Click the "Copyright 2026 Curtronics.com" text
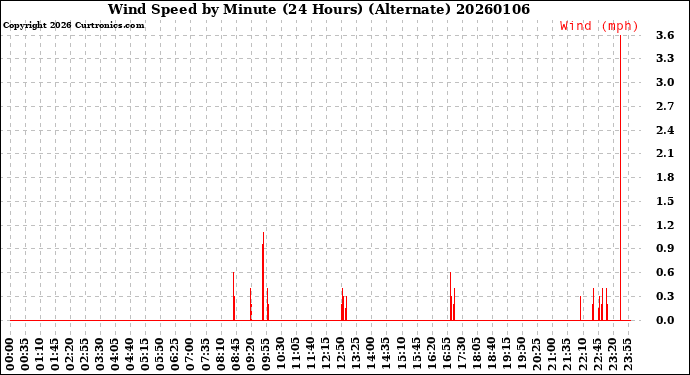 click(x=73, y=25)
